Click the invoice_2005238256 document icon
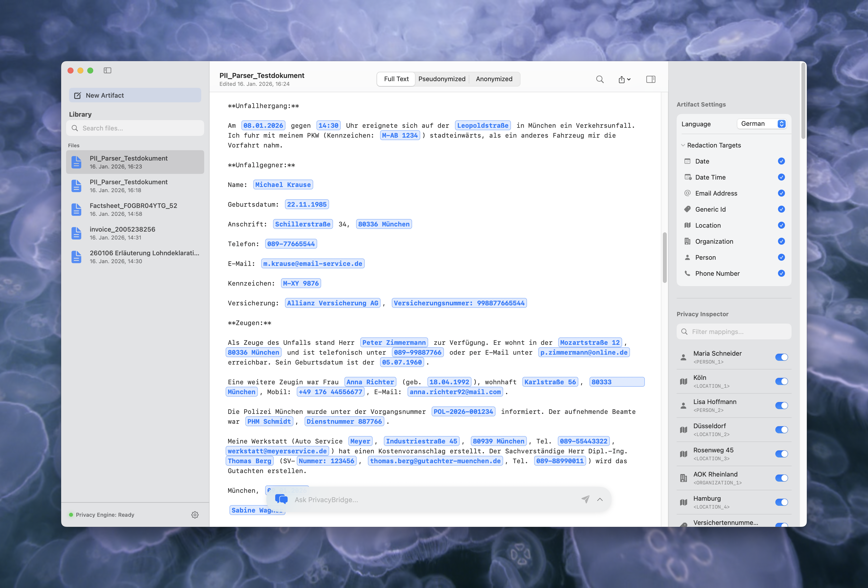The height and width of the screenshot is (588, 868). [76, 233]
